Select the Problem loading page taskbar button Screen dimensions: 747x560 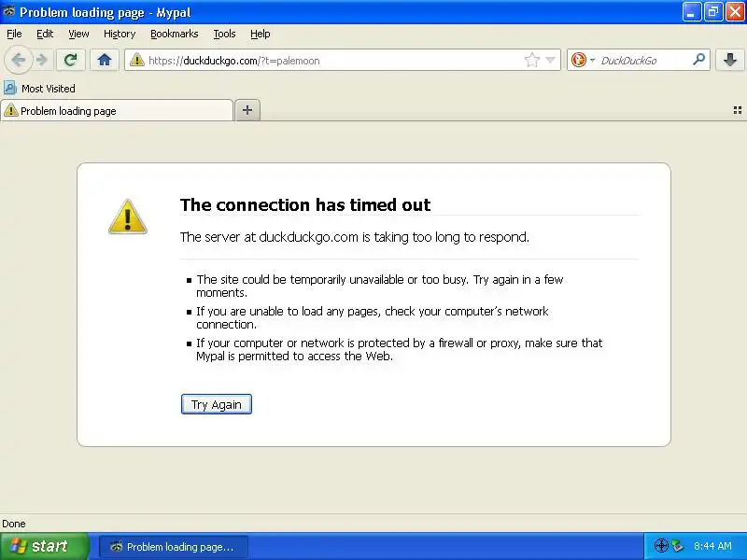174,547
